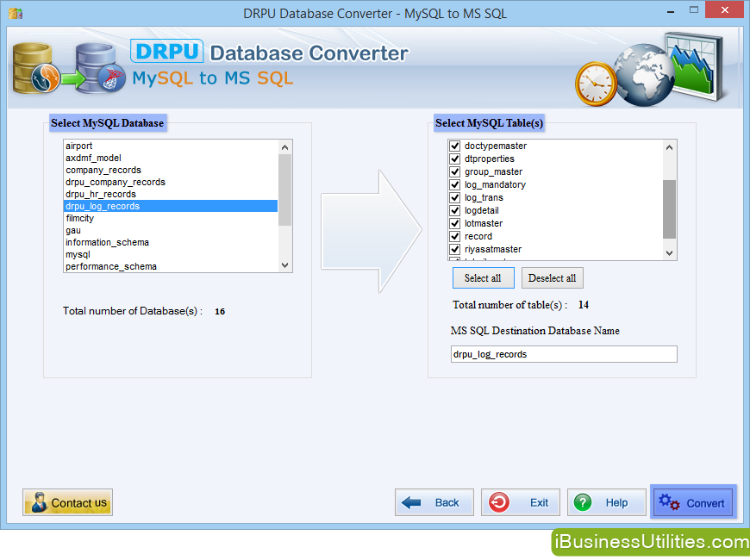Select the information_schema database
750x560 pixels.
[171, 242]
